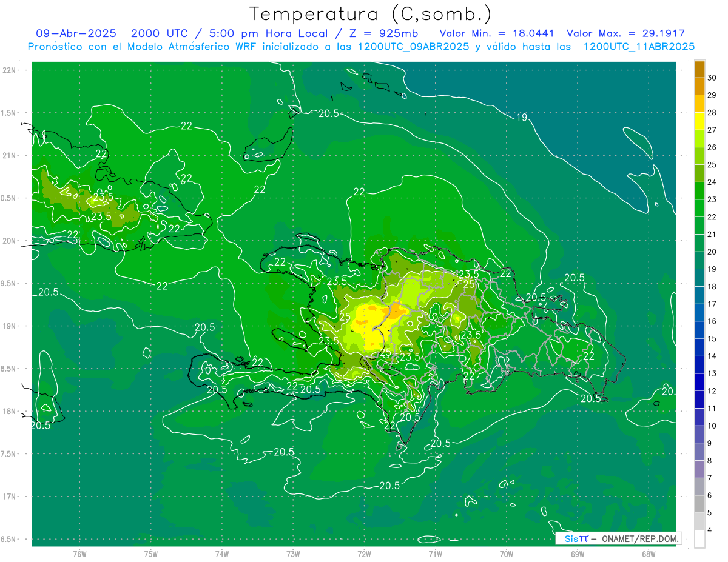Image resolution: width=728 pixels, height=562 pixels.
Task: Click the colorbar scale label "7"
Action: [x=710, y=478]
